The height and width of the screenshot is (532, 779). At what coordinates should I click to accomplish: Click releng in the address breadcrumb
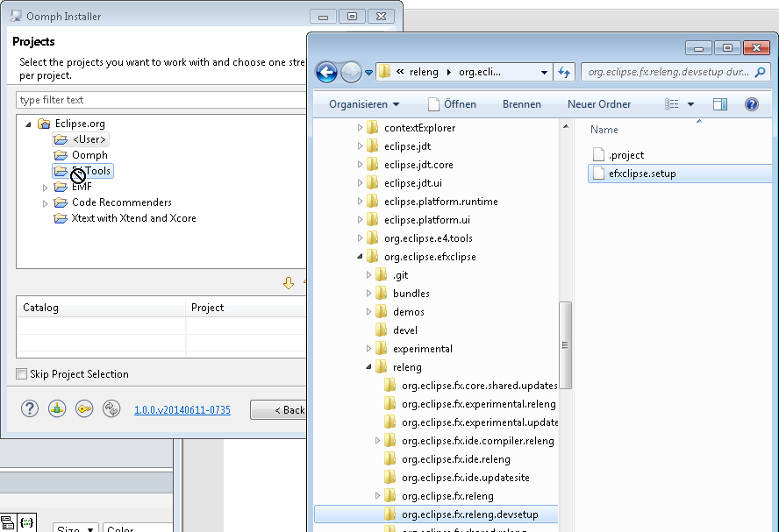424,73
